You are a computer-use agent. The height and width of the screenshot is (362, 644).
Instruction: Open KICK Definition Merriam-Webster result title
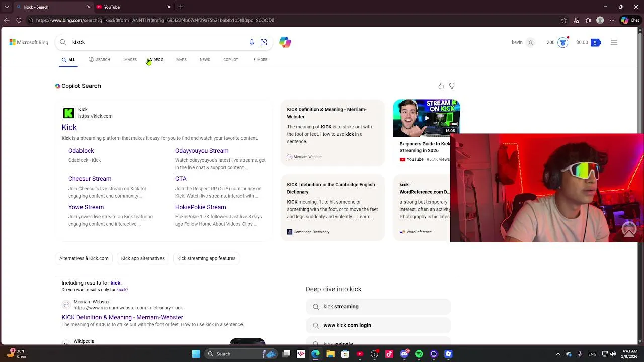[x=122, y=317]
